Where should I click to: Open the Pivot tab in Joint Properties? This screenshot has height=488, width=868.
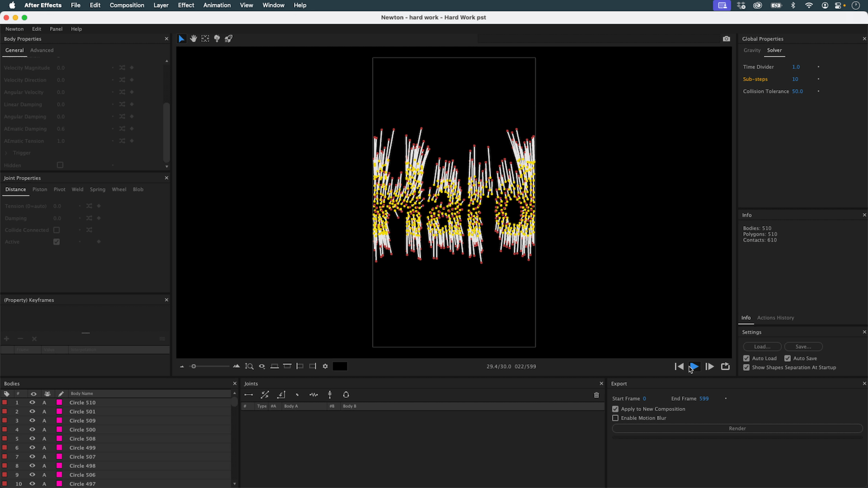click(60, 190)
